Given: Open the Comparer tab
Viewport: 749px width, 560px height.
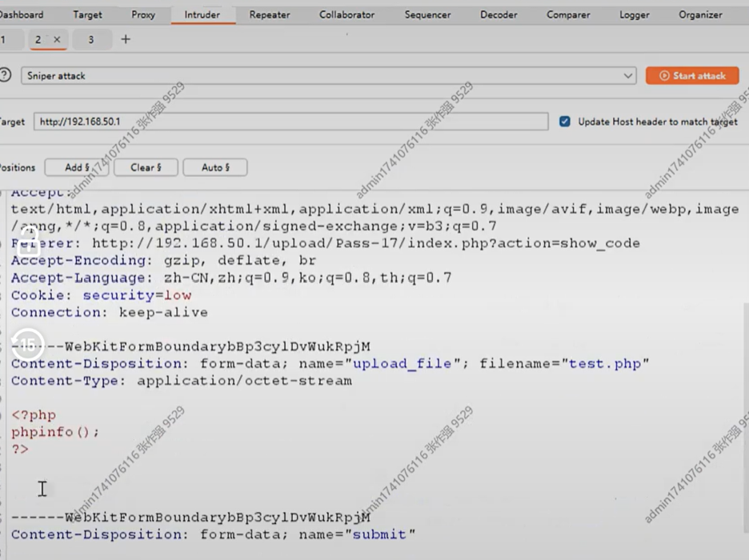Looking at the screenshot, I should (568, 14).
